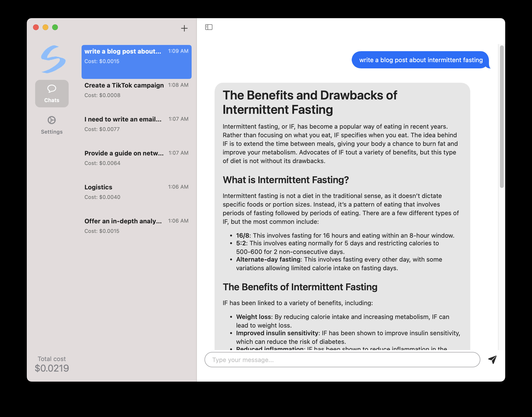Screen dimensions: 532x417
Task: Toggle the sidebar panel icon
Action: click(209, 27)
